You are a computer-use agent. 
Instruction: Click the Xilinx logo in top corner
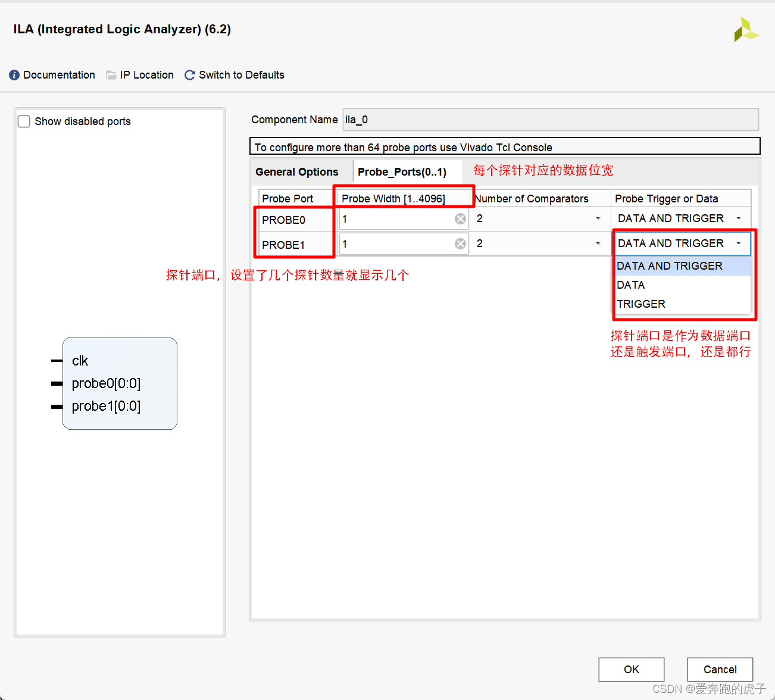746,29
